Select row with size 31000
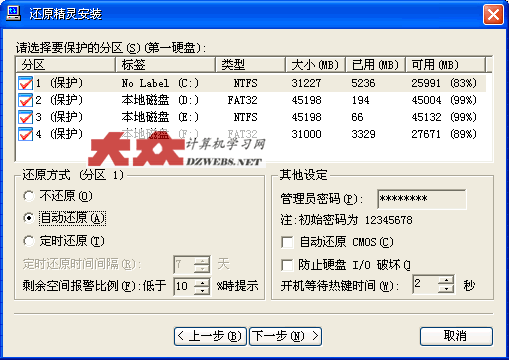Viewport: 509px width, 360px height. (252, 134)
